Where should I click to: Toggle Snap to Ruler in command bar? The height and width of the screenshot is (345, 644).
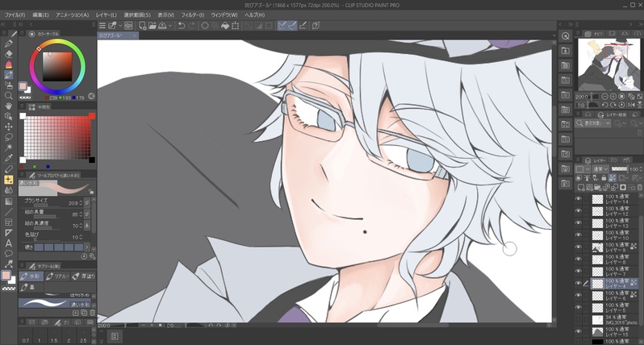282,26
